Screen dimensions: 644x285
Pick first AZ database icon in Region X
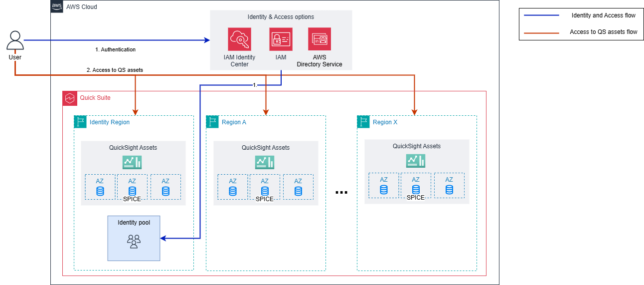coord(384,190)
